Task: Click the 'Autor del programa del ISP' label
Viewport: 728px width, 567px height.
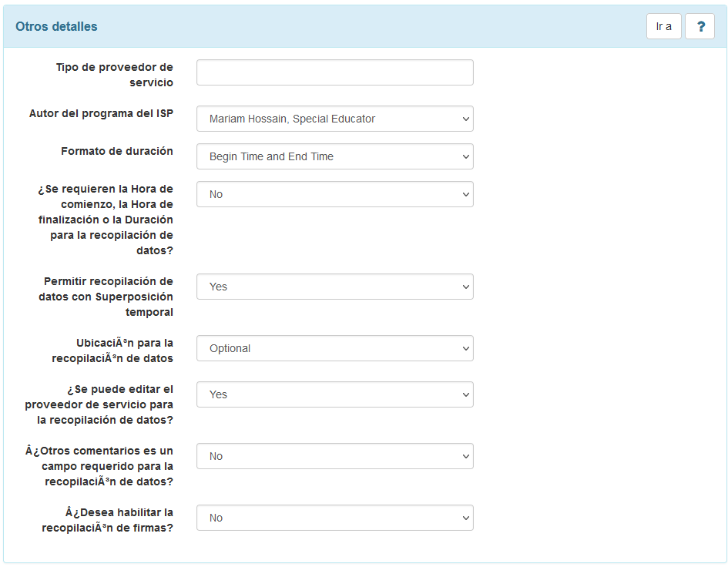Action: pos(101,113)
